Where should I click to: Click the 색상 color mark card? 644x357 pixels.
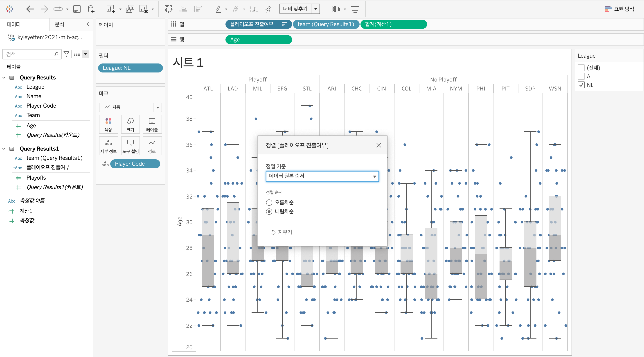click(108, 124)
